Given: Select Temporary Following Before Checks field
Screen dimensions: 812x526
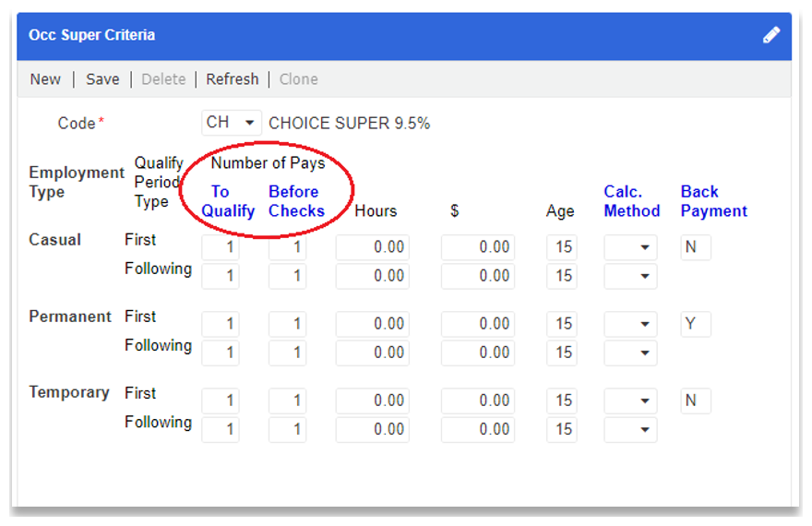Looking at the screenshot, I should point(288,429).
